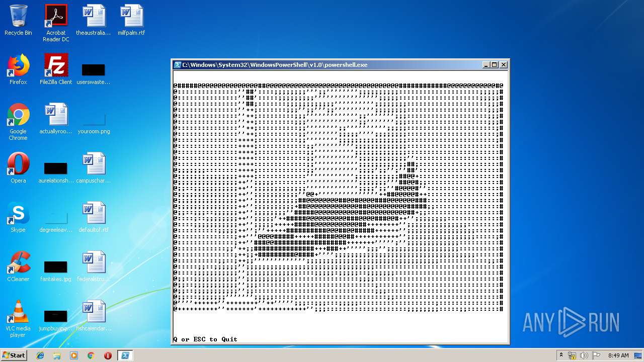The image size is (644, 362).
Task: Open the volume speaker tray icon
Action: point(584,355)
